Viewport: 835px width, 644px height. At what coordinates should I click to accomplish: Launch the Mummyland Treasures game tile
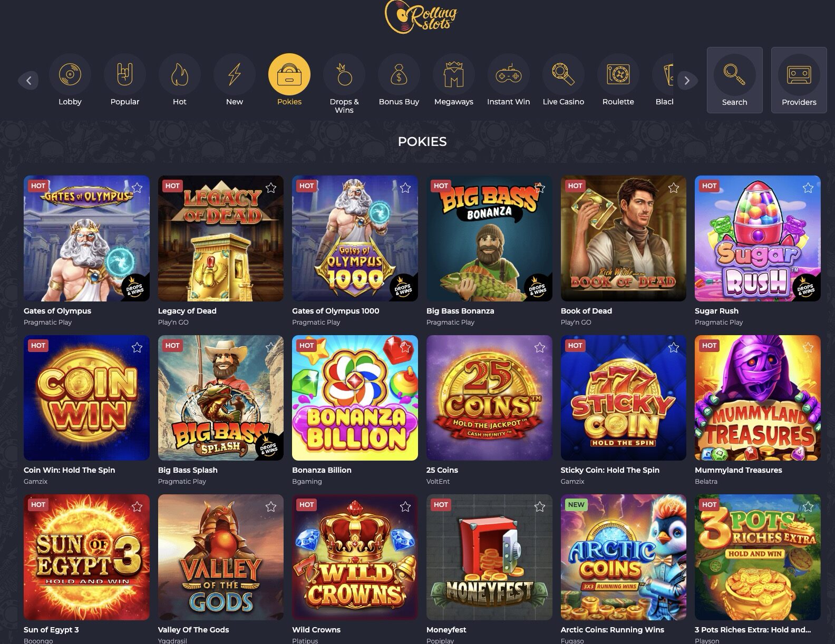758,398
